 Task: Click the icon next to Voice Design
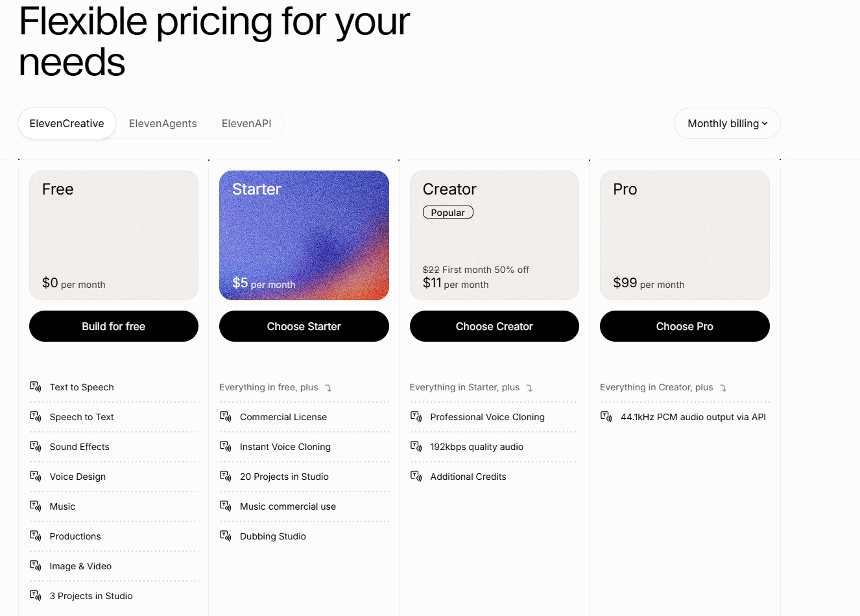point(36,477)
